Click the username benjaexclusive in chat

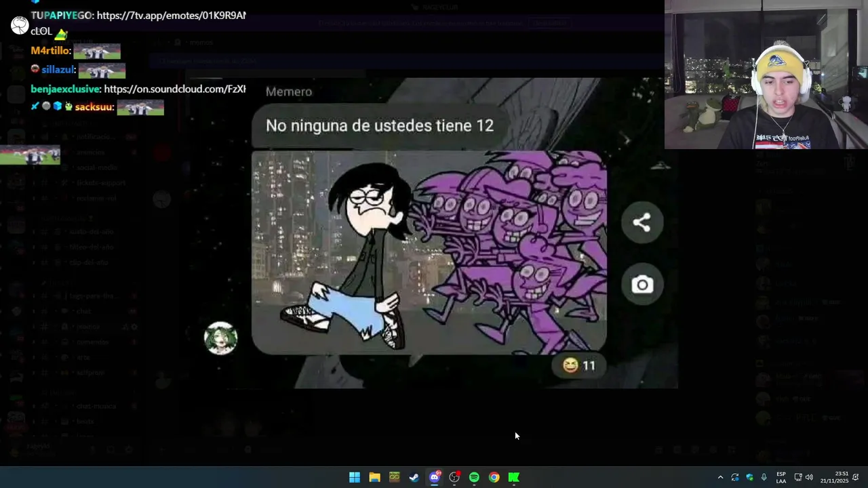tap(66, 89)
